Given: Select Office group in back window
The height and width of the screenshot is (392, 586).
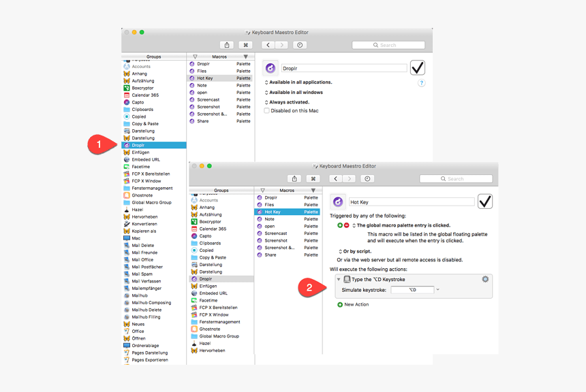Looking at the screenshot, I should 154,331.
